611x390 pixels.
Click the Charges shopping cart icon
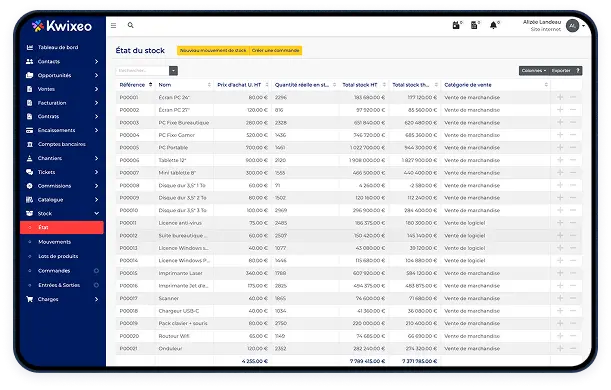30,299
